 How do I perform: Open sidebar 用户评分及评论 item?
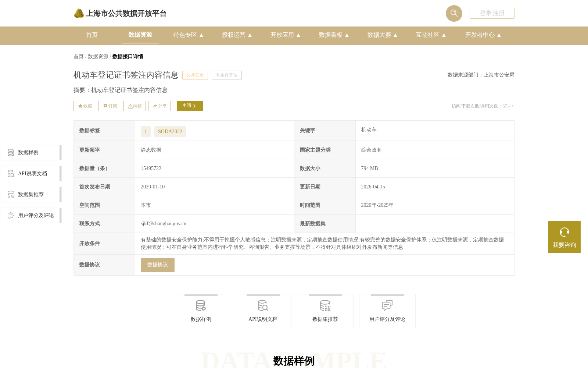pos(31,216)
